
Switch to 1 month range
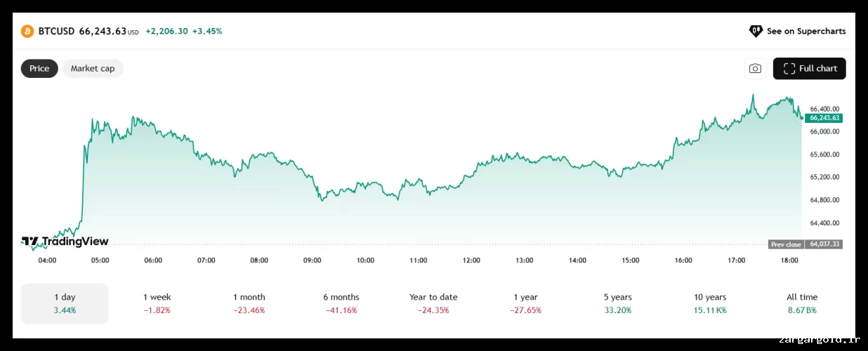click(249, 303)
